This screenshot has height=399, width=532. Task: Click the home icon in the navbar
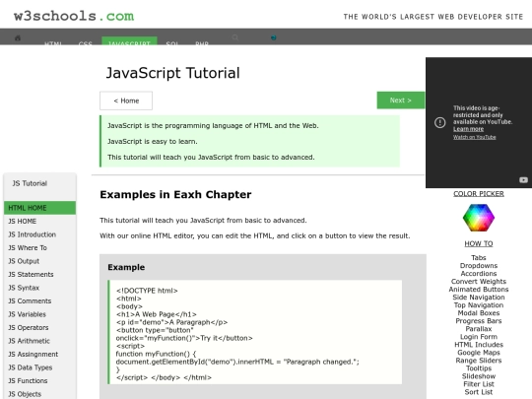pyautogui.click(x=18, y=38)
